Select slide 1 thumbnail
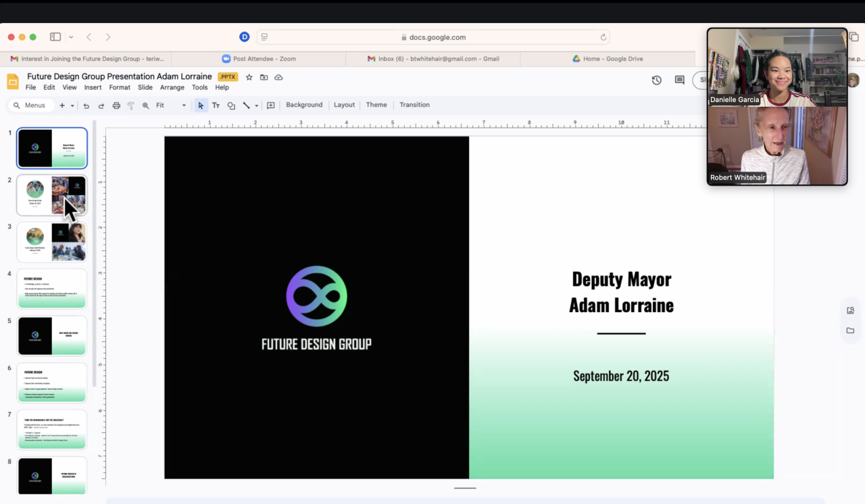This screenshot has width=865, height=504. pyautogui.click(x=52, y=148)
